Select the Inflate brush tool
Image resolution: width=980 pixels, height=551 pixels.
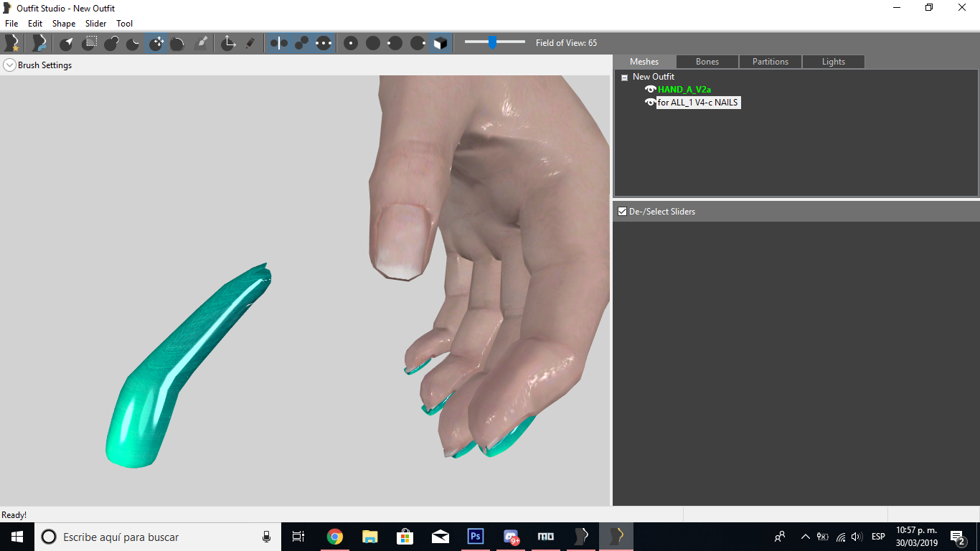(x=111, y=43)
